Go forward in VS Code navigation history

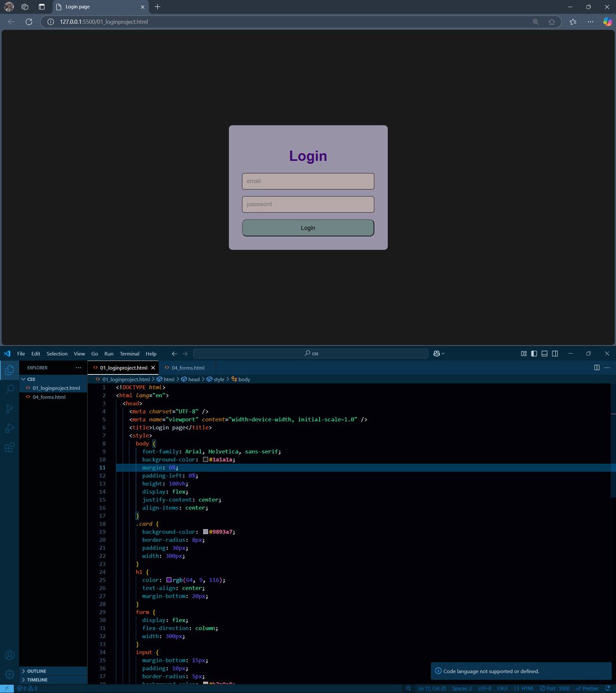tap(185, 353)
